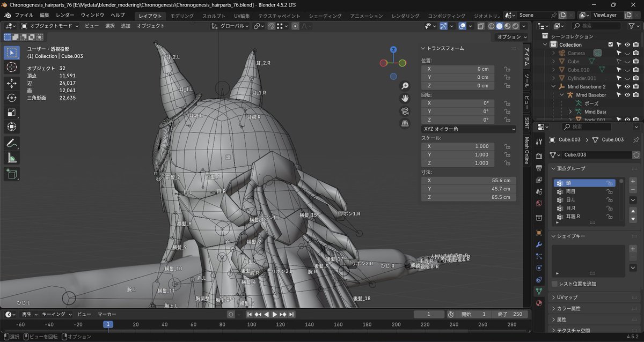Switch to the モデリング workspace tab

coord(182,16)
